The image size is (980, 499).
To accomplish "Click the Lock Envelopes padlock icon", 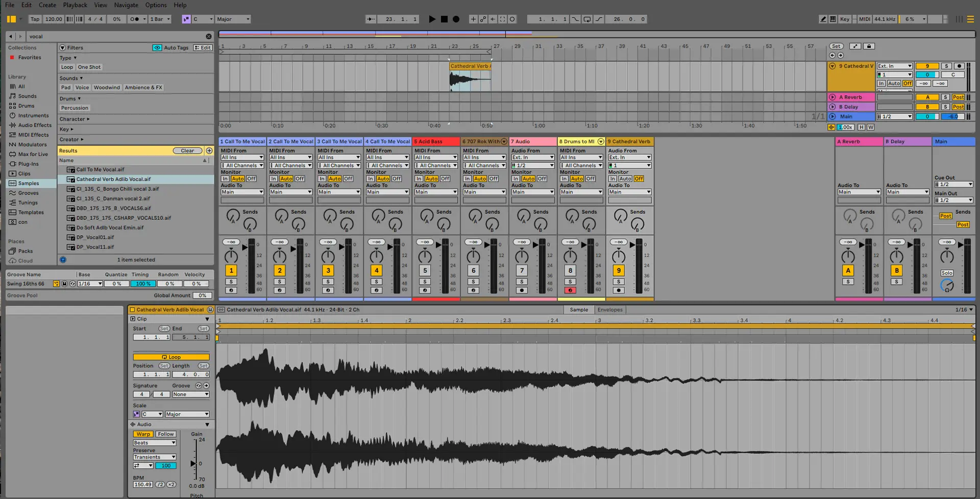I will click(869, 46).
